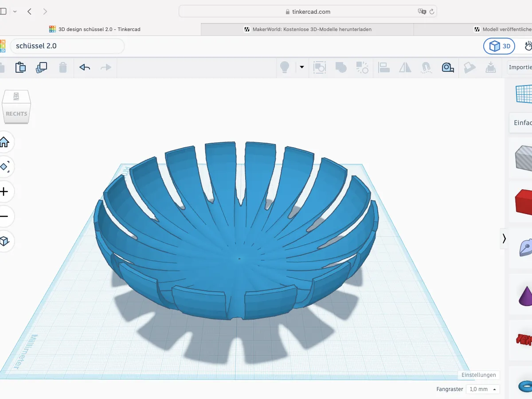Open the Safari sidebar dropdown chevron
Image resolution: width=532 pixels, height=399 pixels.
point(15,12)
